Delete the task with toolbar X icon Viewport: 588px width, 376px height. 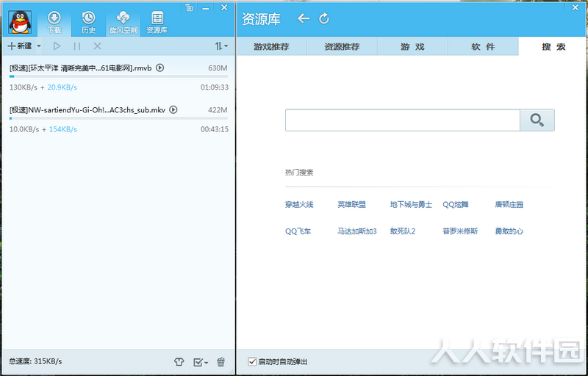tap(97, 46)
